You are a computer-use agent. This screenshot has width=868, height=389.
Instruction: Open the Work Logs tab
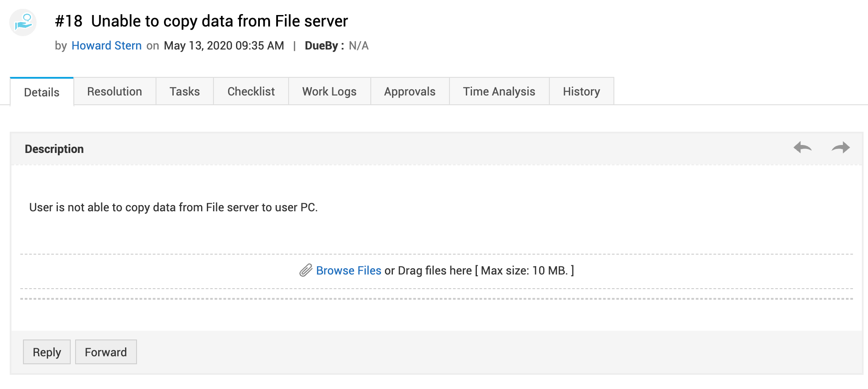(329, 92)
